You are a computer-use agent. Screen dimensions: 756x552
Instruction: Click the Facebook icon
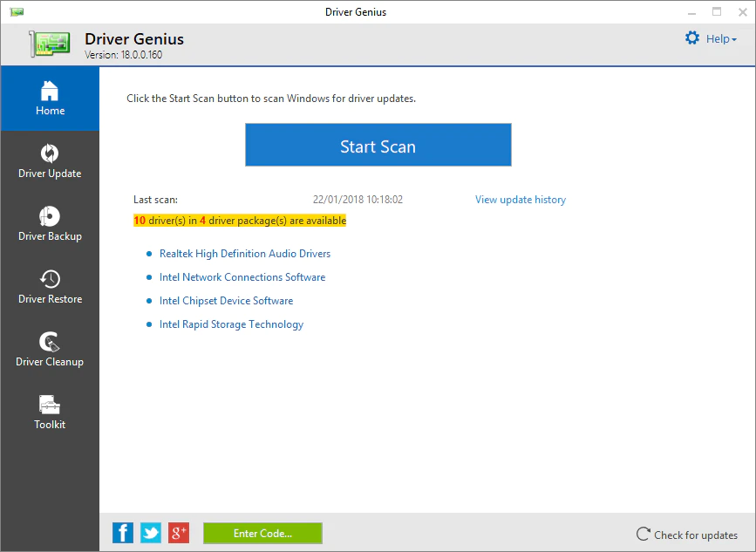[x=123, y=533]
